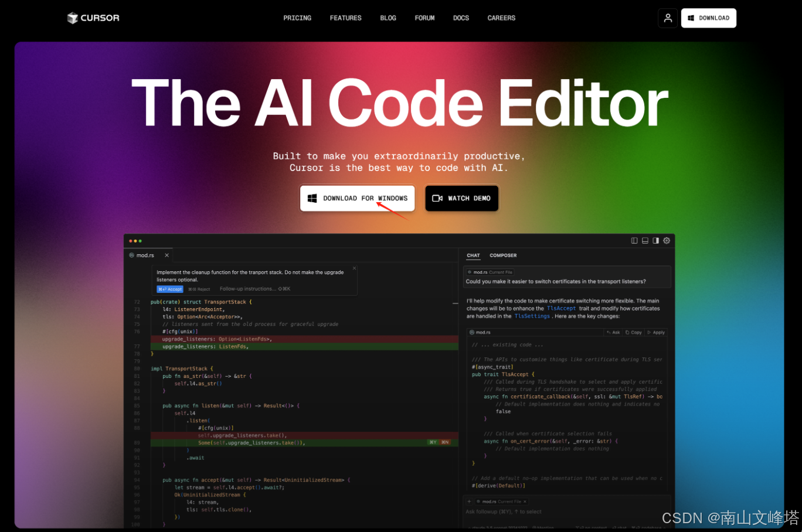Click the line 'pub trait TlsAccept {'
802x532 pixels.
point(503,374)
